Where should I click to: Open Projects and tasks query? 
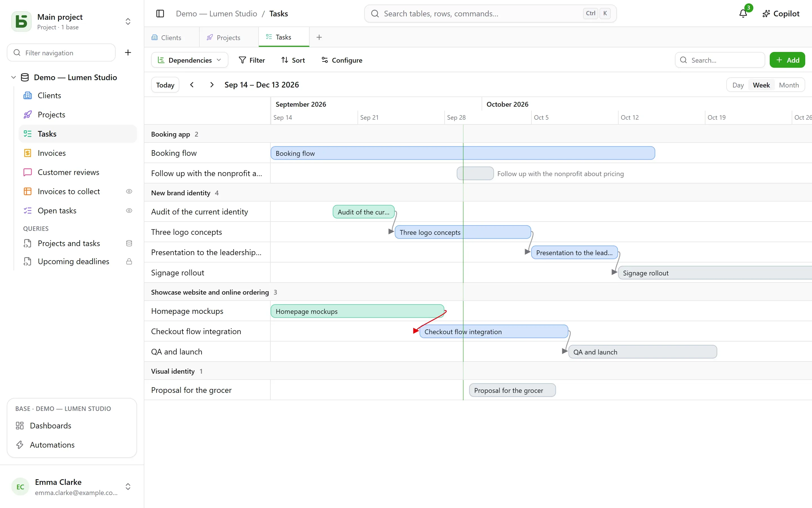tap(78, 243)
